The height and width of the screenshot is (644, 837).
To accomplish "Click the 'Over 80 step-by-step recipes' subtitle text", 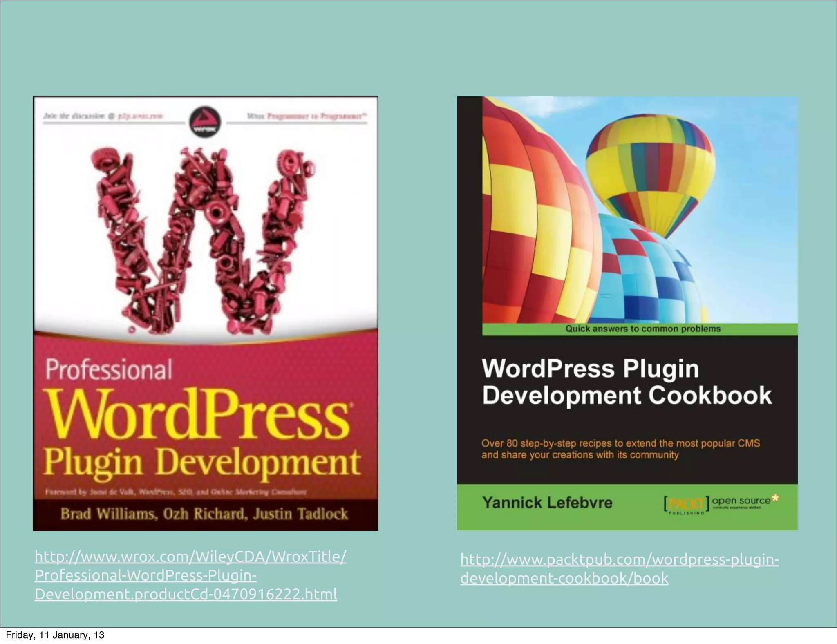I will 620,449.
